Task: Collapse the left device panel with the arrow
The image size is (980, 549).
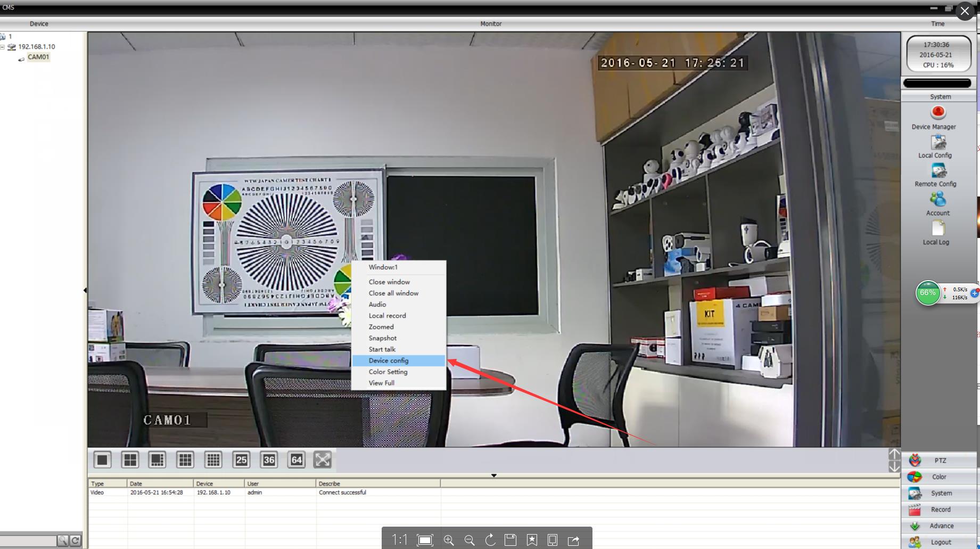Action: pyautogui.click(x=85, y=290)
